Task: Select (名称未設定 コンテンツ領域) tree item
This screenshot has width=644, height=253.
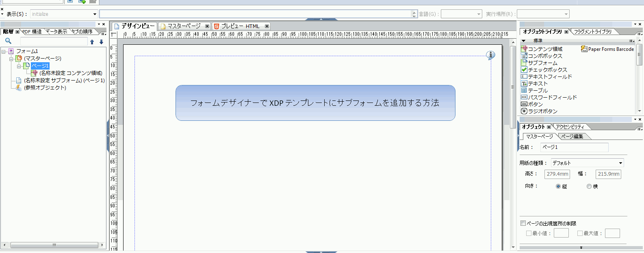Action: [x=71, y=73]
